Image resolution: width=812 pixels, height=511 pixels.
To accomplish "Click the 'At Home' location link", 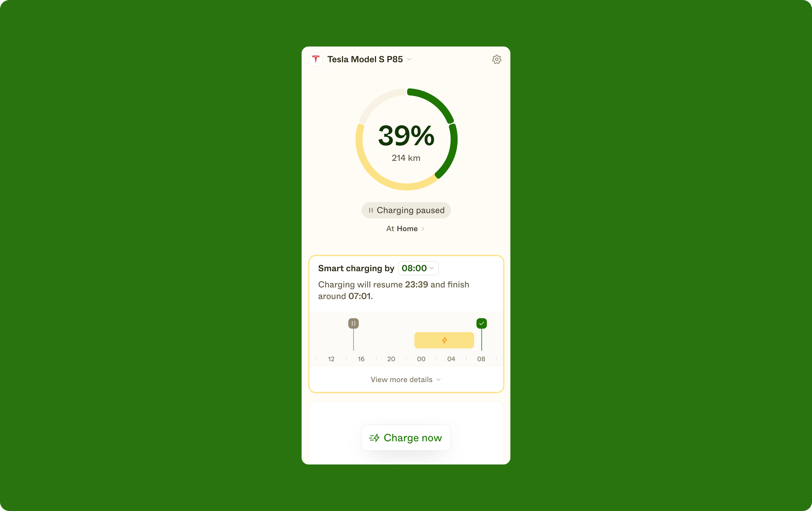I will coord(406,229).
